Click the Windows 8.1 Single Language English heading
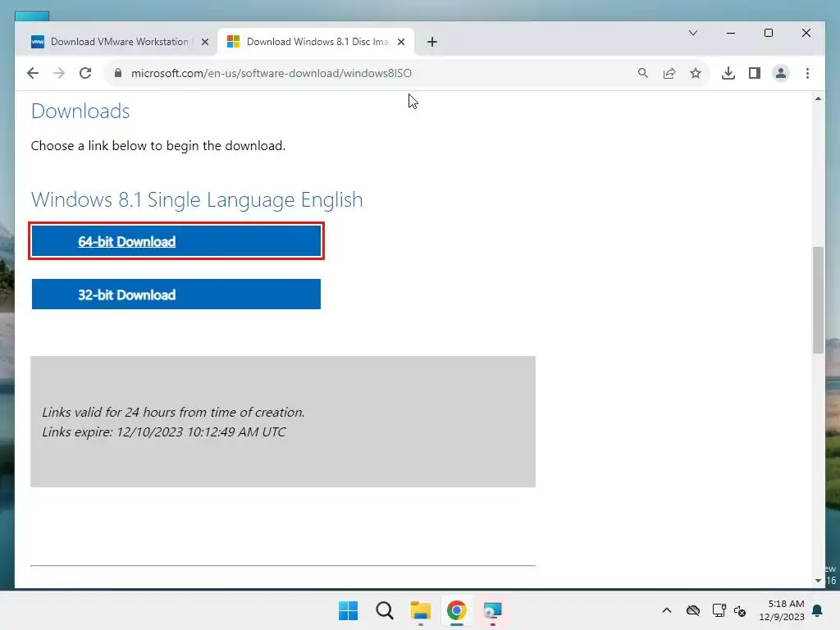 [x=197, y=200]
